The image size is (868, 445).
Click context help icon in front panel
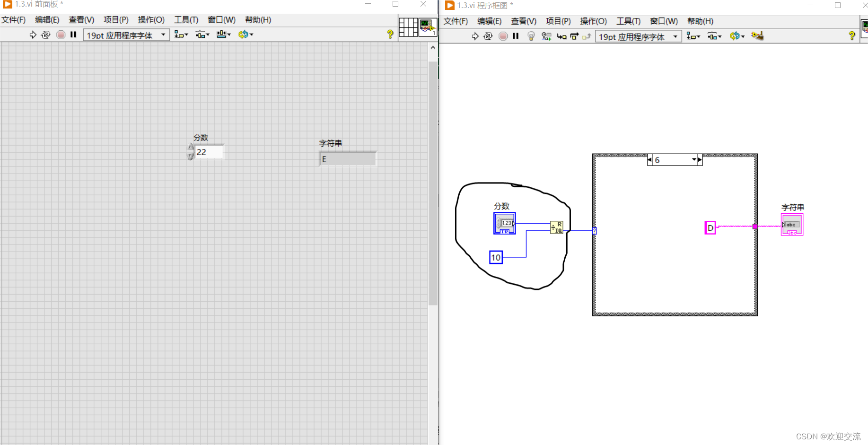[x=390, y=34]
